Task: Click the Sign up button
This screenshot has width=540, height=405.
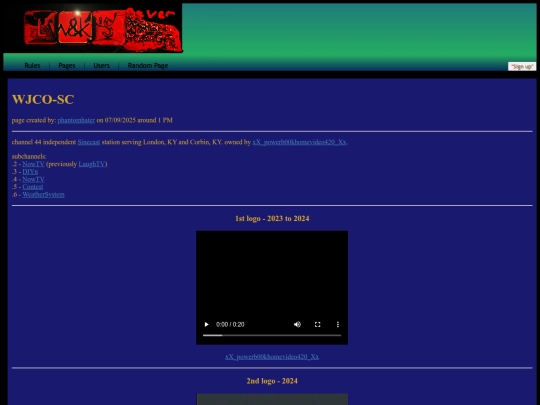Action: point(522,66)
